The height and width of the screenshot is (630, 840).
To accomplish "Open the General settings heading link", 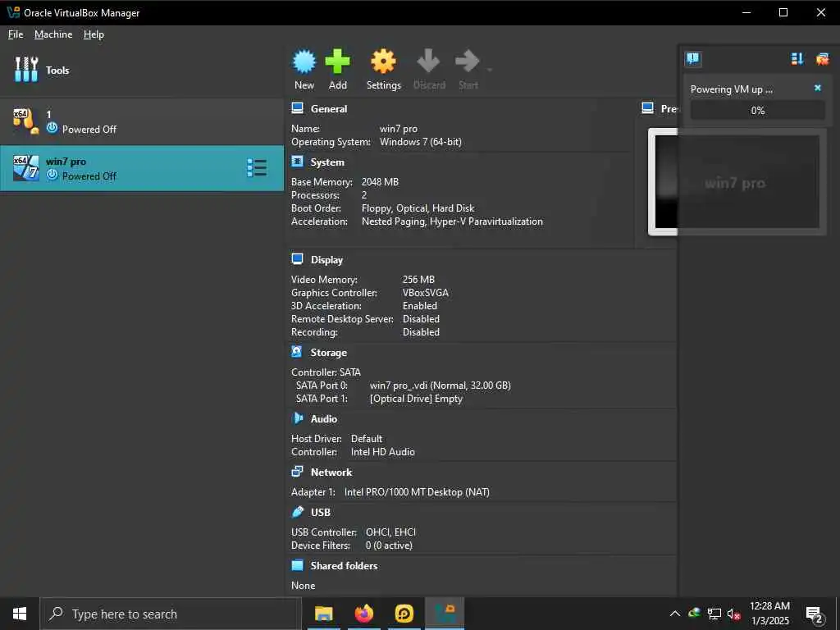I will tap(329, 109).
